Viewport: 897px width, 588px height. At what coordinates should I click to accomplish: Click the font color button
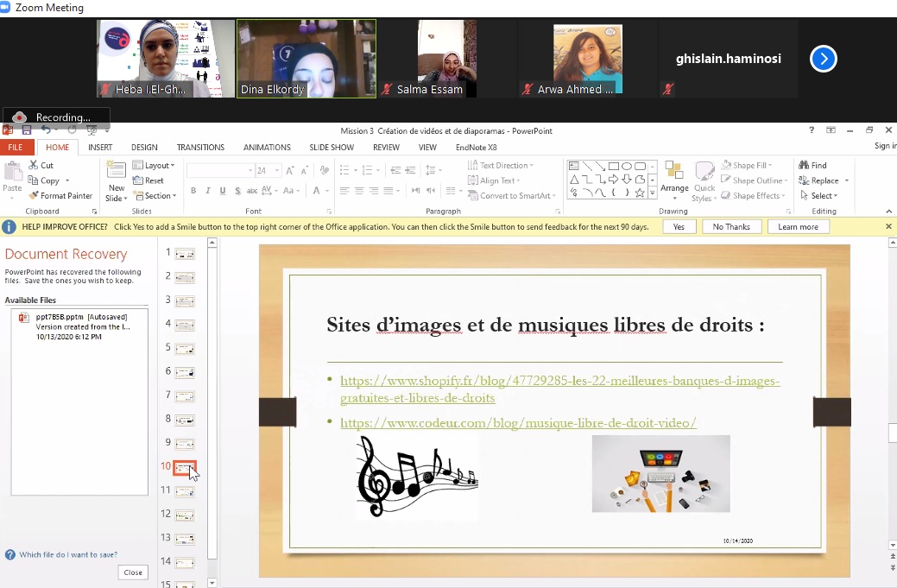click(x=316, y=191)
